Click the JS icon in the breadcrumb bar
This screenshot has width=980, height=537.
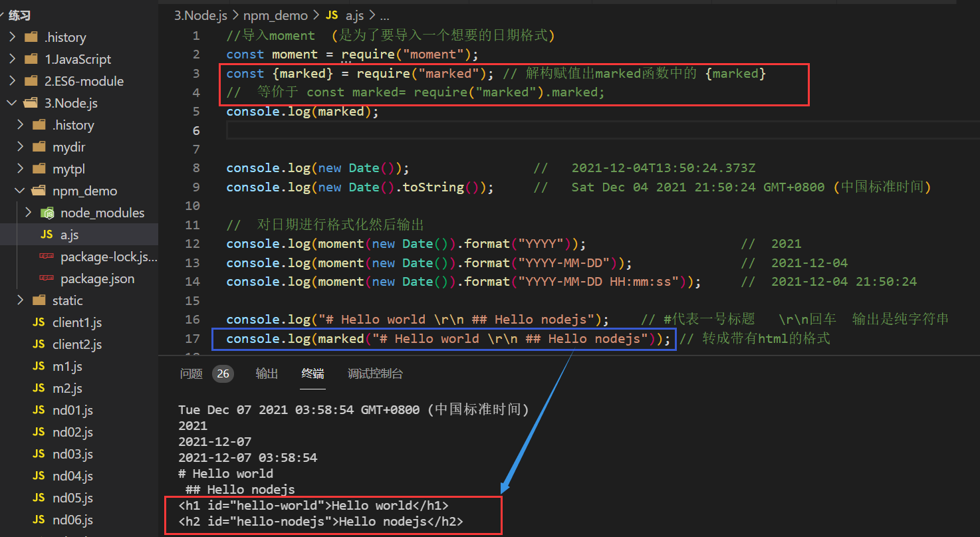tap(332, 15)
